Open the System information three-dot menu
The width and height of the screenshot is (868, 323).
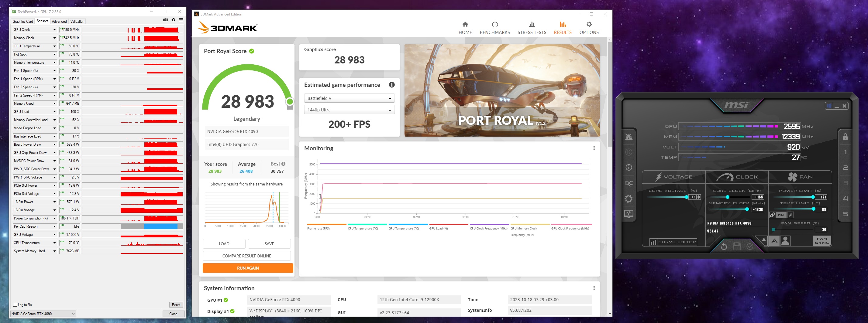[594, 288]
